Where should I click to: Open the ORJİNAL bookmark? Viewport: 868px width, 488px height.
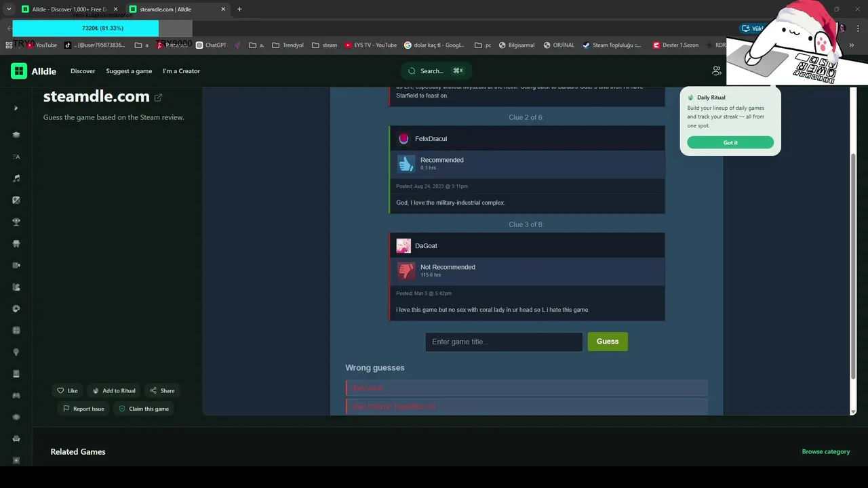click(x=559, y=45)
